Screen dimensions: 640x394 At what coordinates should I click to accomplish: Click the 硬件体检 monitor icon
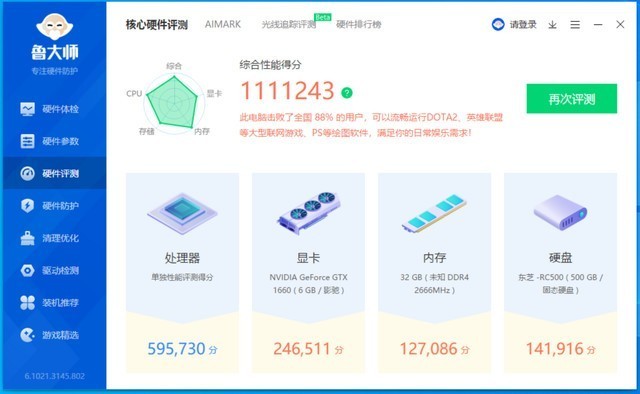pyautogui.click(x=27, y=109)
